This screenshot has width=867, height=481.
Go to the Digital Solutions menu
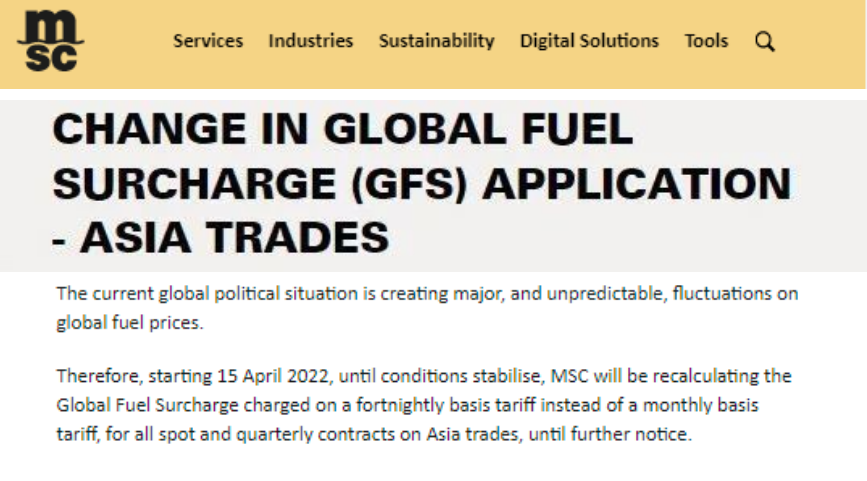[589, 41]
